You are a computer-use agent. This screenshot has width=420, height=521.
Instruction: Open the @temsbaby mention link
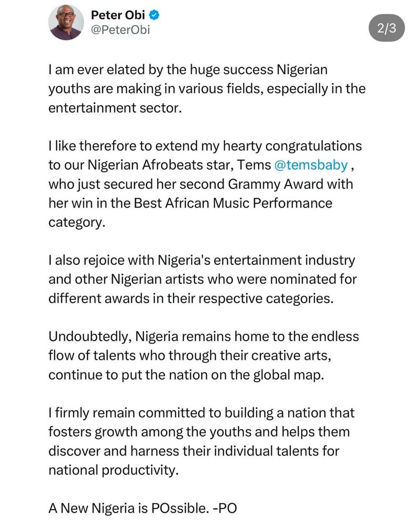(x=311, y=165)
